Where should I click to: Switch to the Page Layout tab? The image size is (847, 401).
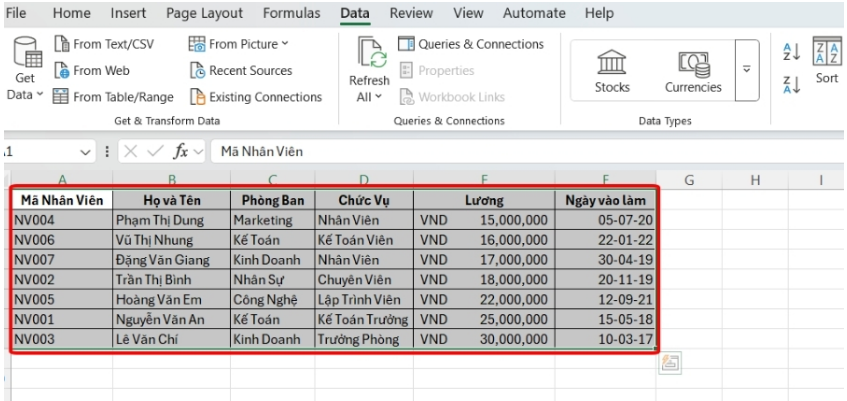(x=204, y=13)
